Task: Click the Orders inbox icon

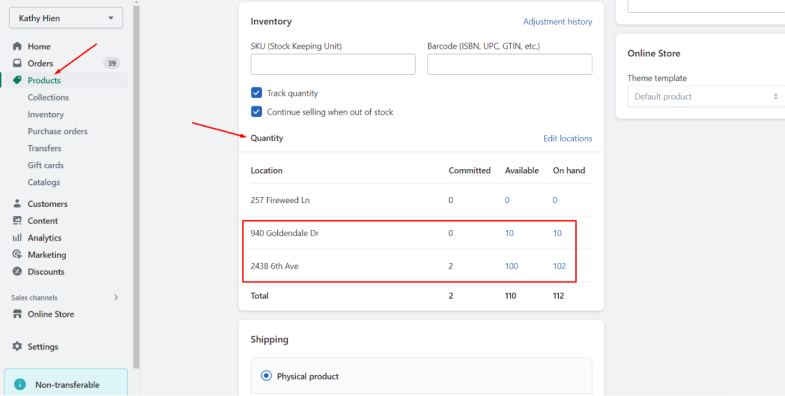Action: 18,63
